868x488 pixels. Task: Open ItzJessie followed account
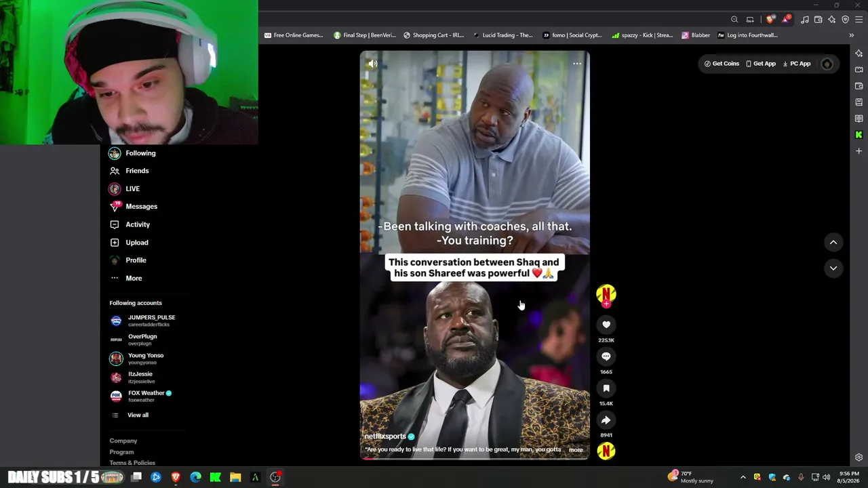132,378
